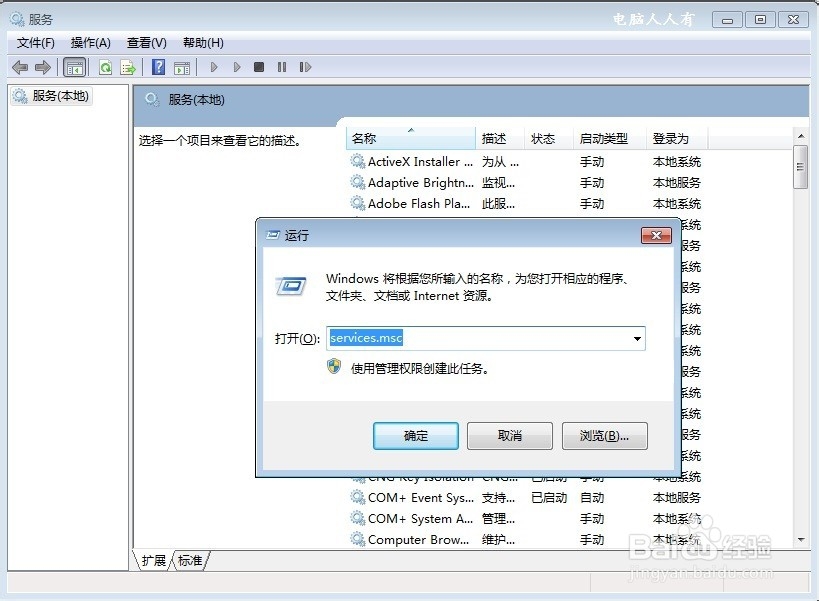Image resolution: width=819 pixels, height=601 pixels.
Task: Click the services list scrollbar thumb
Action: pos(800,167)
